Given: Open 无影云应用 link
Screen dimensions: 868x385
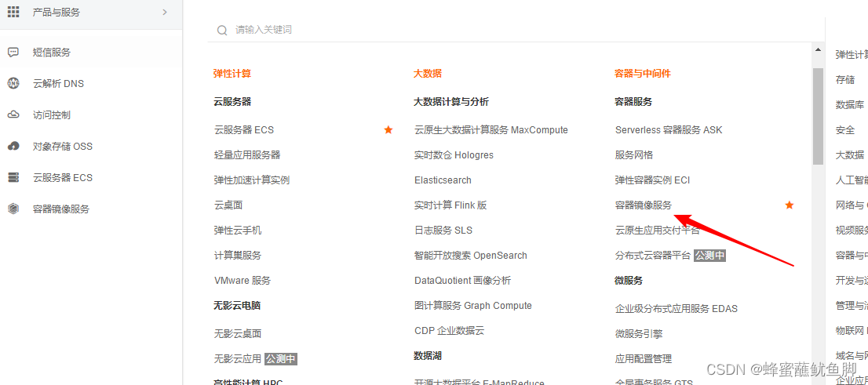Looking at the screenshot, I should tap(238, 359).
